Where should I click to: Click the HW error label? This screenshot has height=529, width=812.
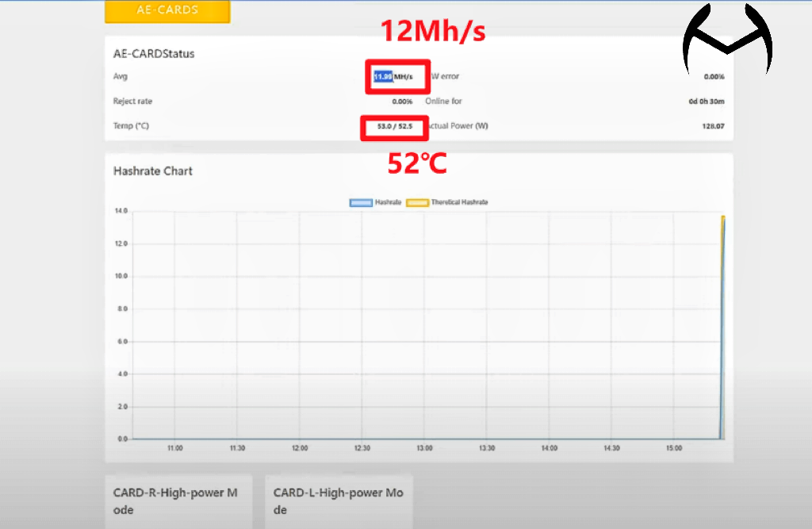point(444,76)
